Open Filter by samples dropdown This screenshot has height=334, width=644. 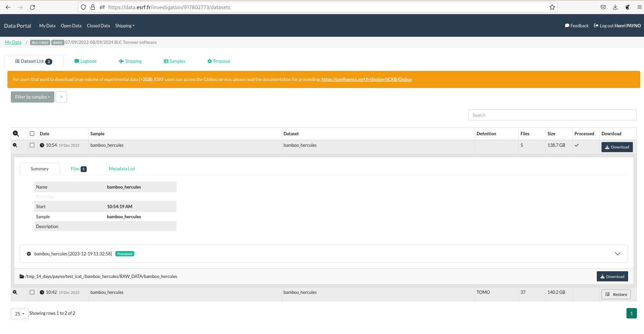click(x=32, y=97)
